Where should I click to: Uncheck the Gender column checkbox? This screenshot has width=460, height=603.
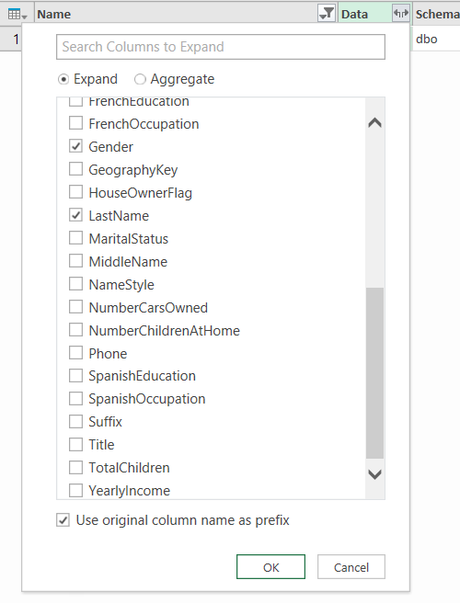(x=76, y=146)
